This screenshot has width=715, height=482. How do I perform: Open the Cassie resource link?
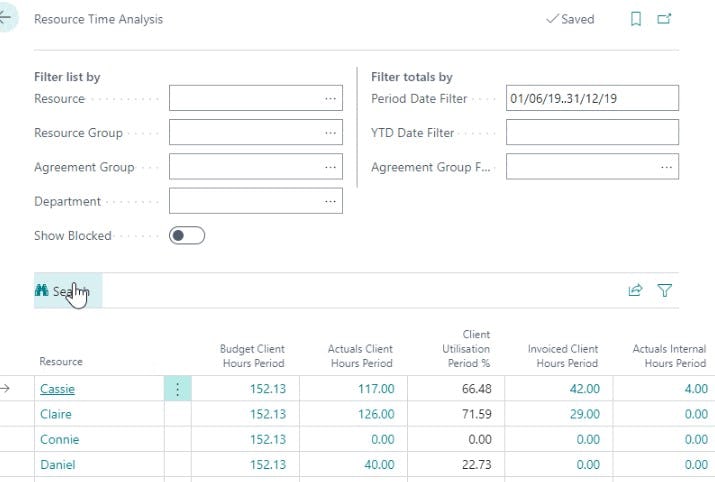(x=57, y=389)
